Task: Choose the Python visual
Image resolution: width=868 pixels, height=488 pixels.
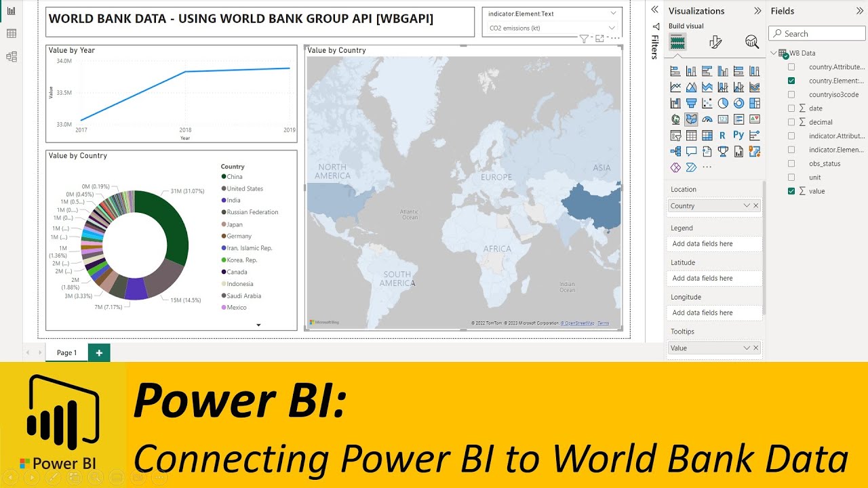Action: pos(738,136)
